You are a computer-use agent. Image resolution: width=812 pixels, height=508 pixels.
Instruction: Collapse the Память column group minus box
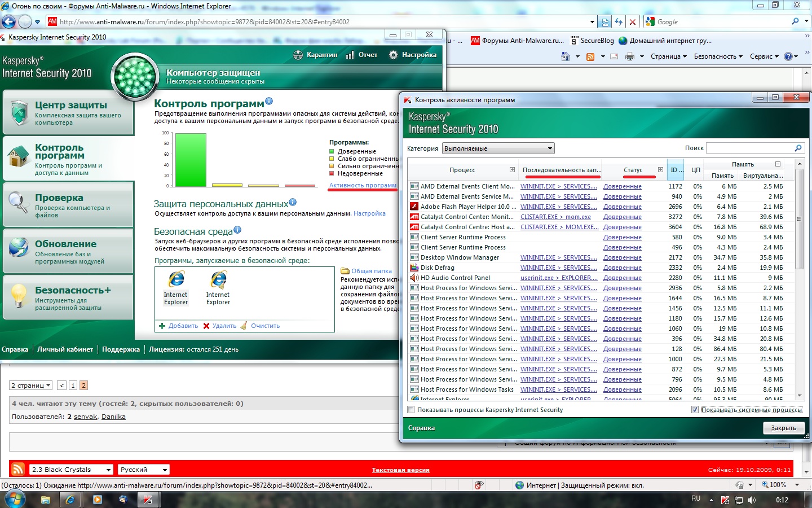tap(778, 164)
